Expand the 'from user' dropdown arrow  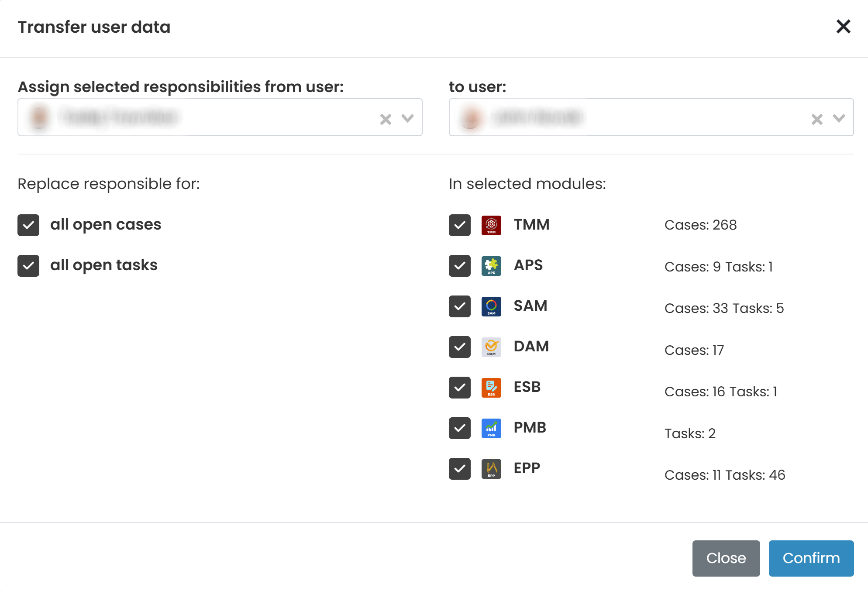click(x=407, y=118)
